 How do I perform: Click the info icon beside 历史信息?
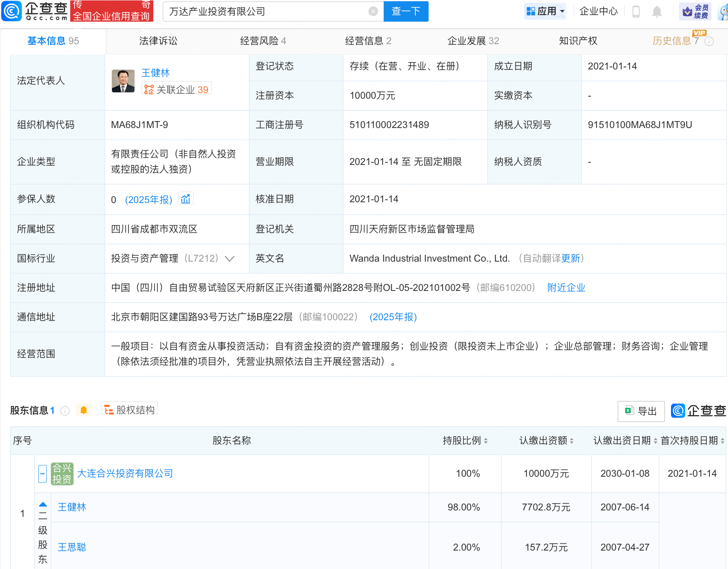pos(709,41)
